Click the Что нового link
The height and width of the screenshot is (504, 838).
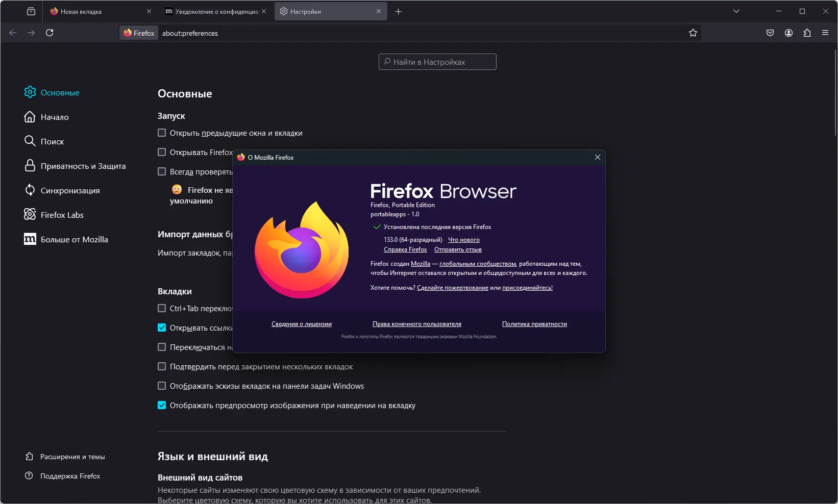pos(464,240)
